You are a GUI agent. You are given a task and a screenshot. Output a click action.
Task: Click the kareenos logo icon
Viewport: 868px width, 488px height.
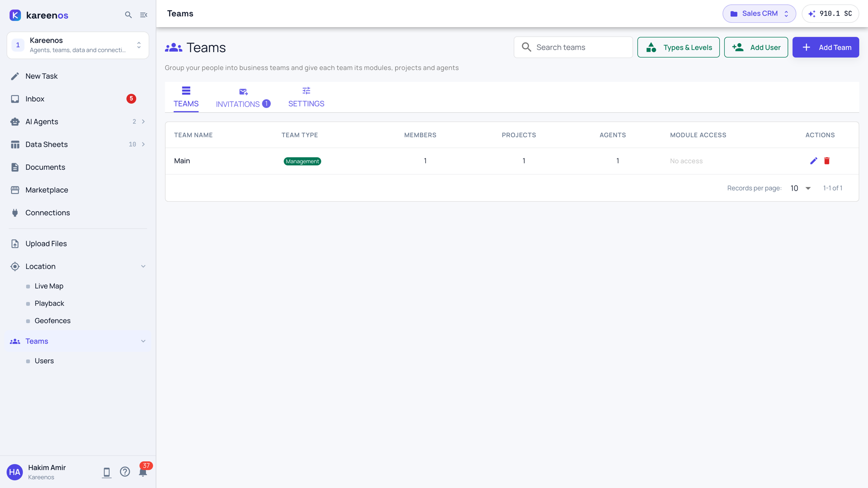(15, 15)
